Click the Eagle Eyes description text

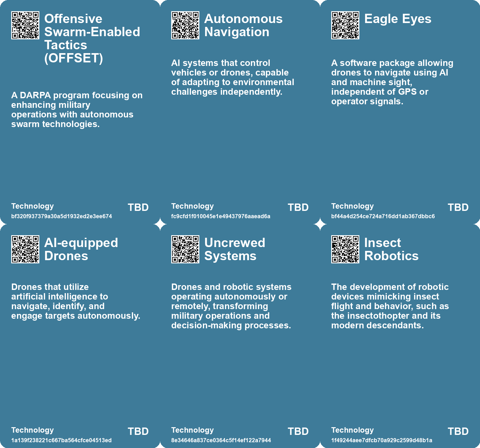pos(392,82)
